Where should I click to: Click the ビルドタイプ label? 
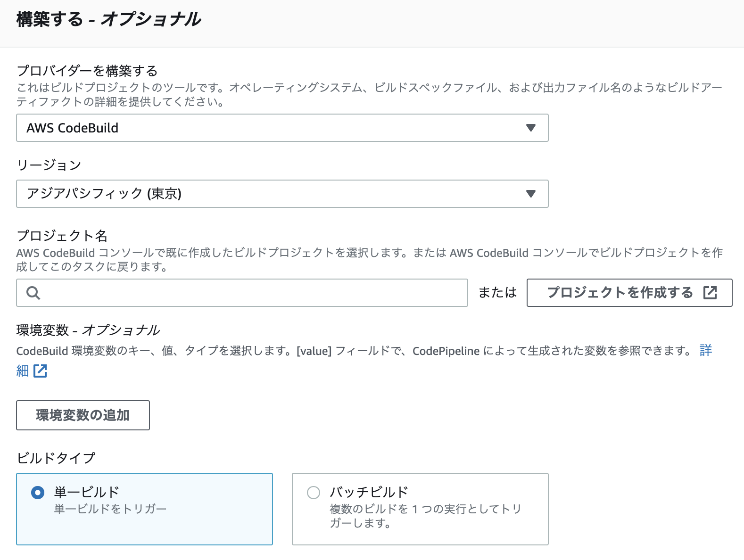coord(56,458)
